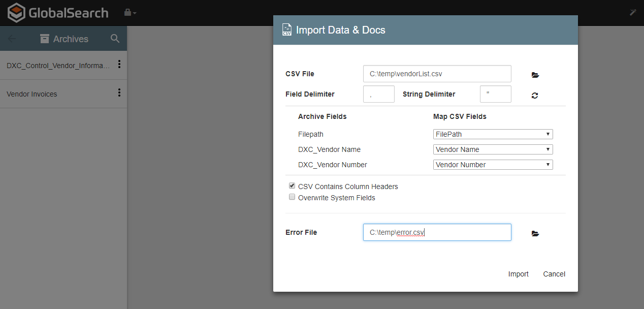The image size is (644, 309).
Task: Click the refresh icon beside String Delimiter
Action: click(535, 95)
